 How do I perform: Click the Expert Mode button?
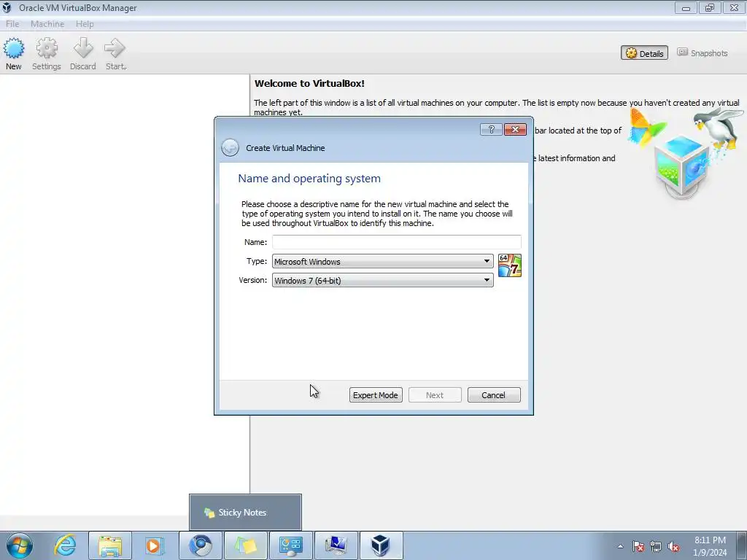tap(376, 394)
